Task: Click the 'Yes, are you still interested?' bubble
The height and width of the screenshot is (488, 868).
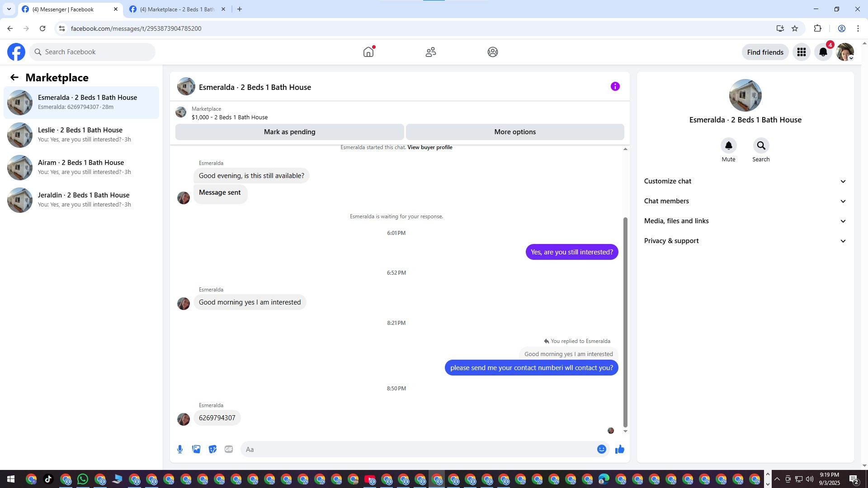Action: pos(572,252)
